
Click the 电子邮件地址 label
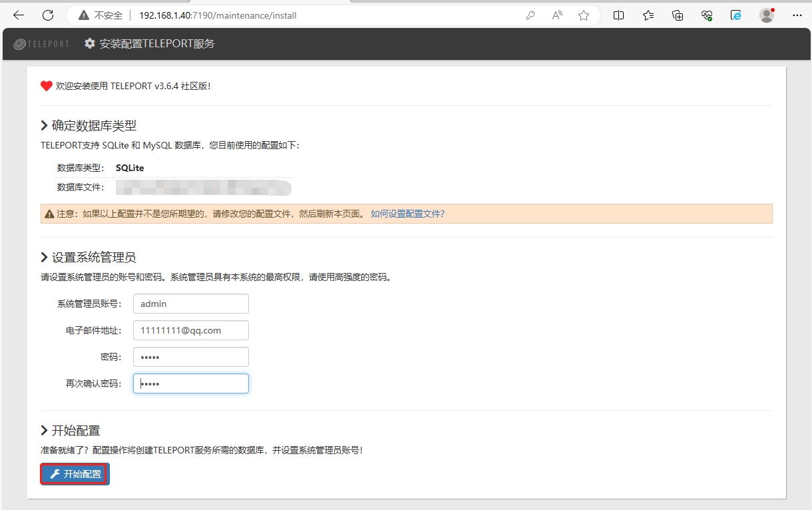point(94,330)
